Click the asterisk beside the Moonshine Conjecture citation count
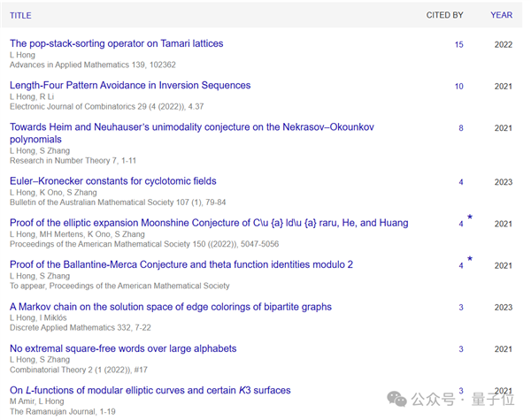 pos(469,218)
